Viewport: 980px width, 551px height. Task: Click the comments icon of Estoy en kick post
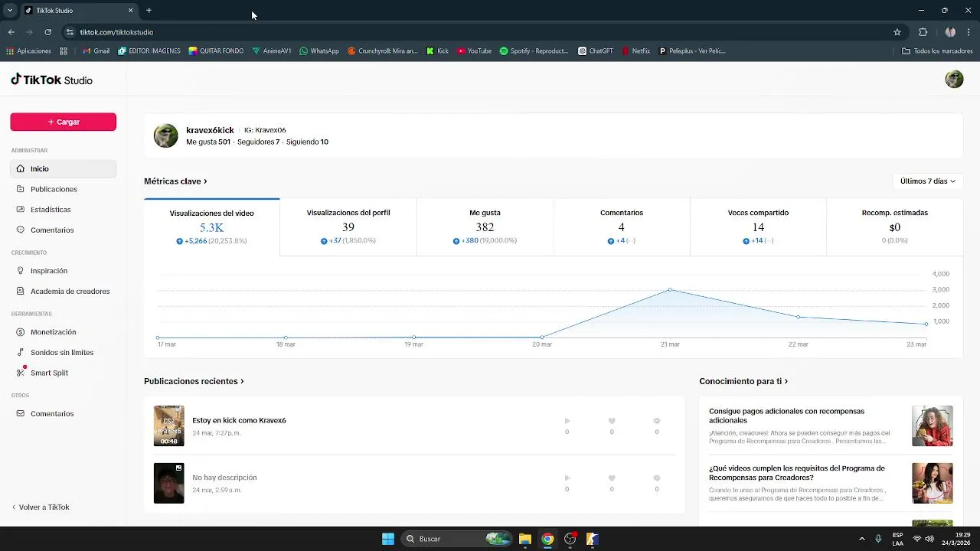tap(657, 421)
